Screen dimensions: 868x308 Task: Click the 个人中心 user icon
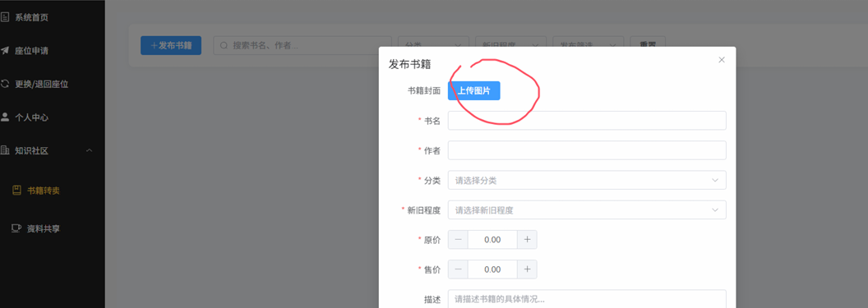[x=5, y=117]
